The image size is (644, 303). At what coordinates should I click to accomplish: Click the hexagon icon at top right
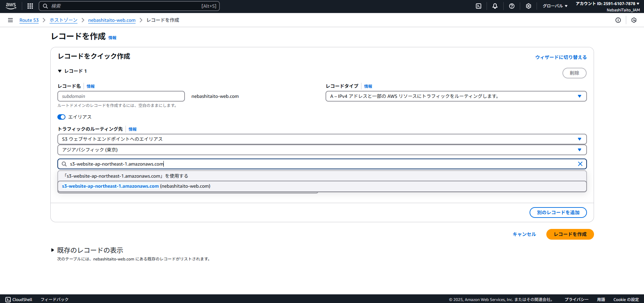(634, 20)
